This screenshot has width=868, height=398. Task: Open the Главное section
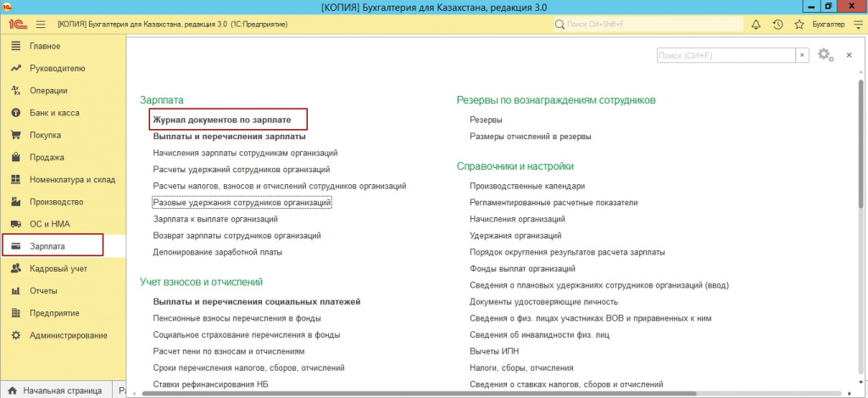[45, 46]
